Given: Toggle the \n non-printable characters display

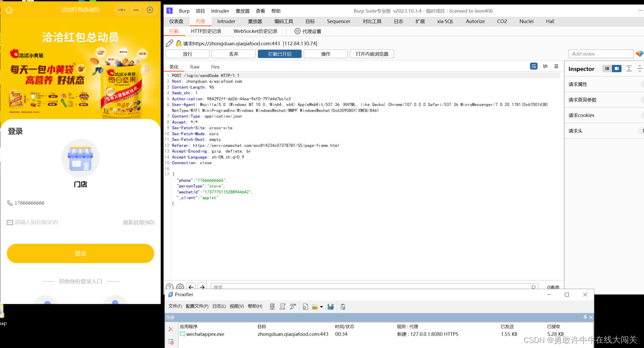Looking at the screenshot, I should pyautogui.click(x=545, y=66).
